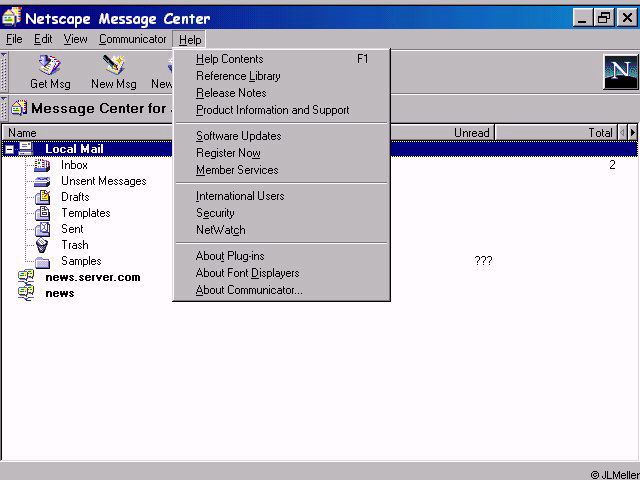This screenshot has height=480, width=640.
Task: Select the Samples folder
Action: click(81, 261)
